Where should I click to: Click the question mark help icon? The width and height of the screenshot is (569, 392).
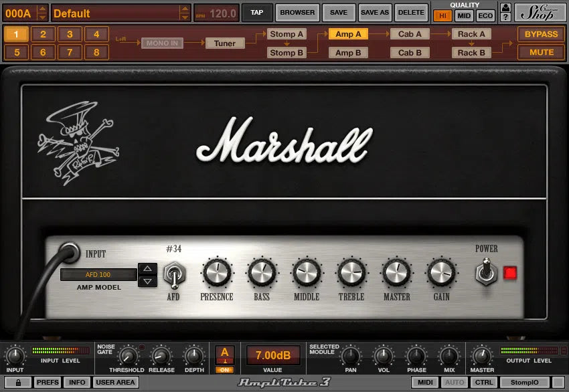[505, 16]
